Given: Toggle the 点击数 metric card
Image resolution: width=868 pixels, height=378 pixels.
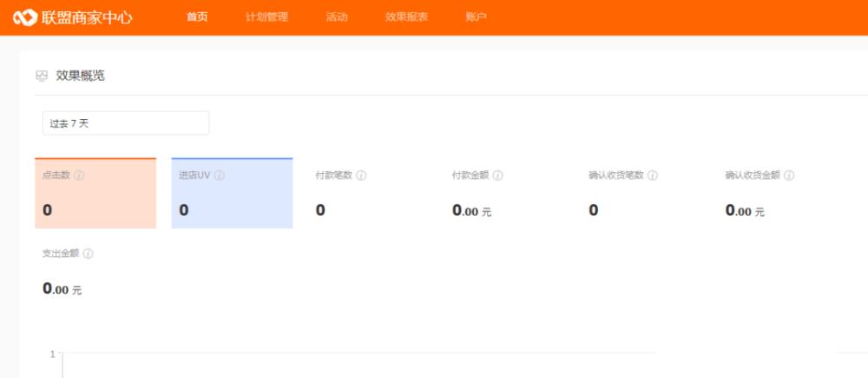Looking at the screenshot, I should click(95, 193).
